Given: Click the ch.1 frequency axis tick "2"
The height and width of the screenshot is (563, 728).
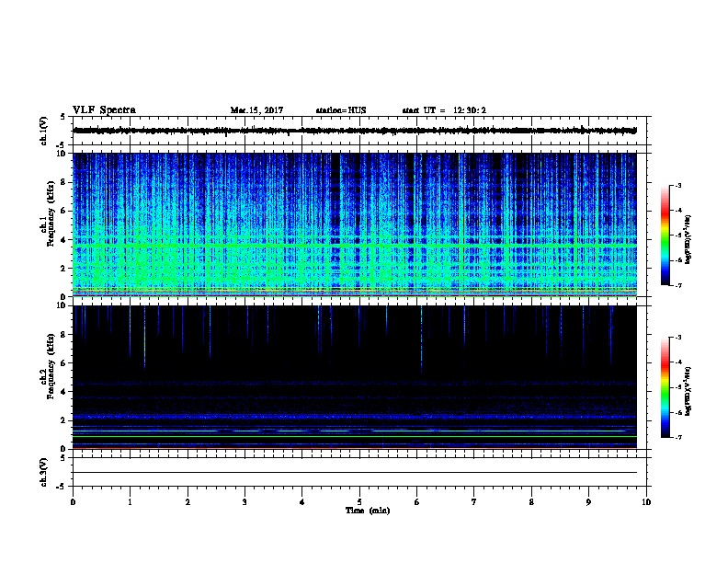Looking at the screenshot, I should coord(63,269).
